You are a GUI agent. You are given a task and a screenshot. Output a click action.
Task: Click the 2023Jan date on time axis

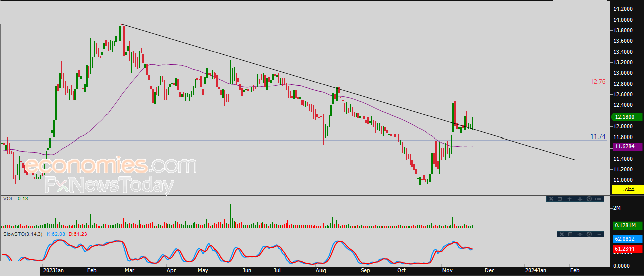[x=53, y=270]
